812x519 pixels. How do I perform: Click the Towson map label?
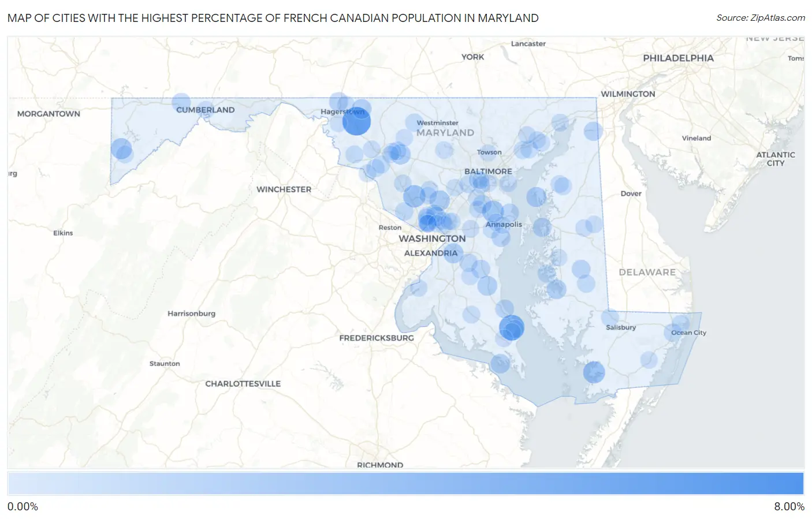489,152
